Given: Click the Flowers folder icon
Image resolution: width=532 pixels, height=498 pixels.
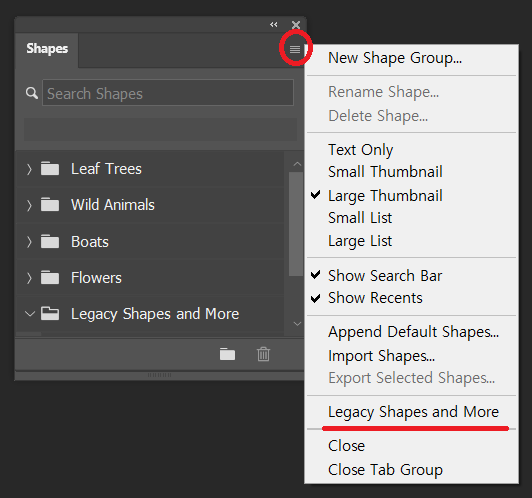Looking at the screenshot, I should pyautogui.click(x=50, y=277).
